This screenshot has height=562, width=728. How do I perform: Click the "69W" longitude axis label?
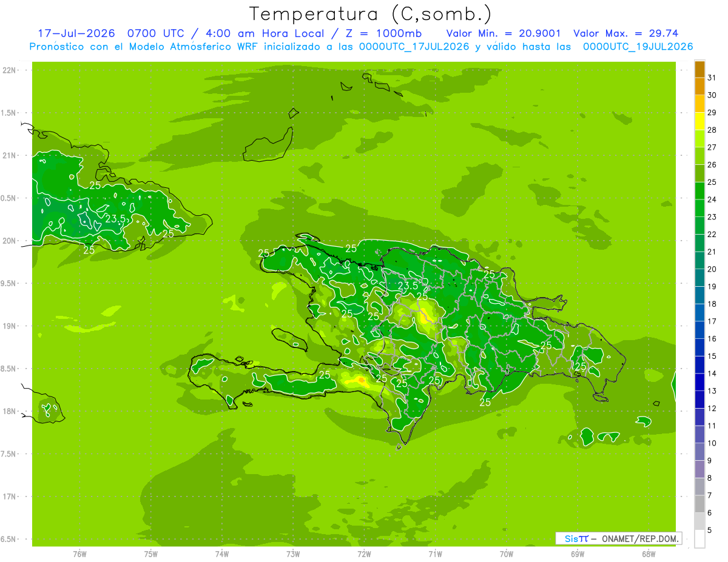[578, 554]
